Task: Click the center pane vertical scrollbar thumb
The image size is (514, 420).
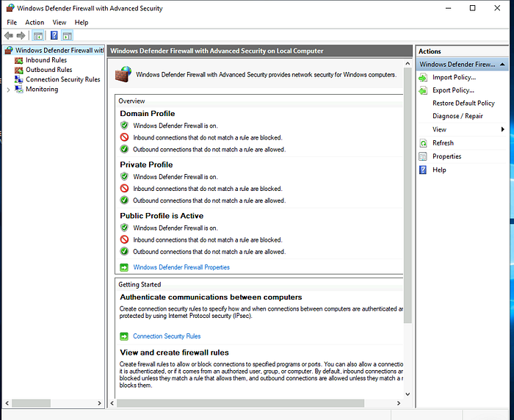Action: (x=408, y=195)
